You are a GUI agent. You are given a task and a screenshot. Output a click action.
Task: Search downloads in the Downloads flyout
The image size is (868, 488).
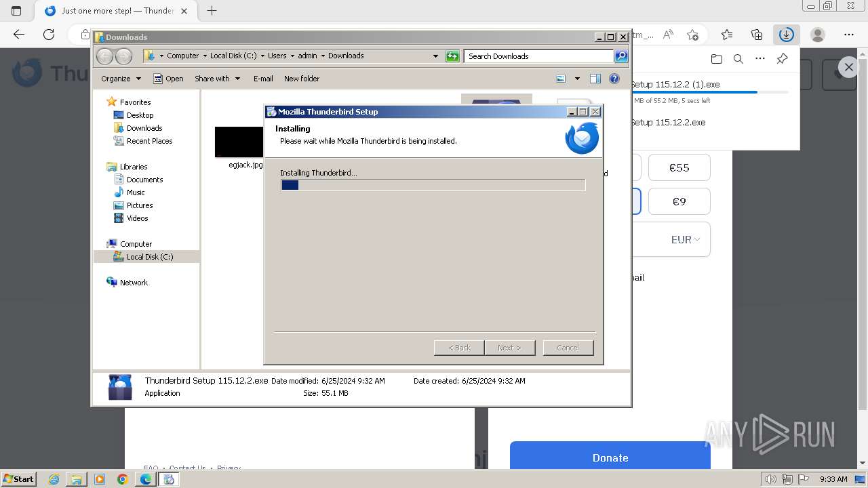(738, 59)
